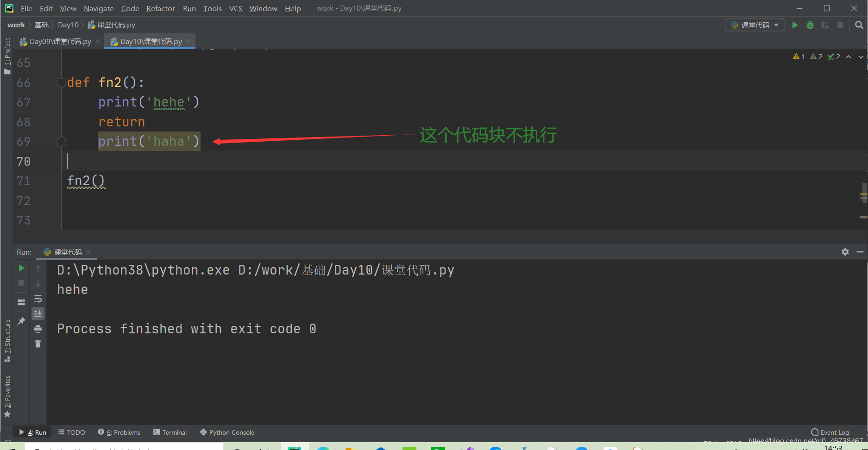Open the Edit menu
This screenshot has height=450, width=868.
coord(46,8)
